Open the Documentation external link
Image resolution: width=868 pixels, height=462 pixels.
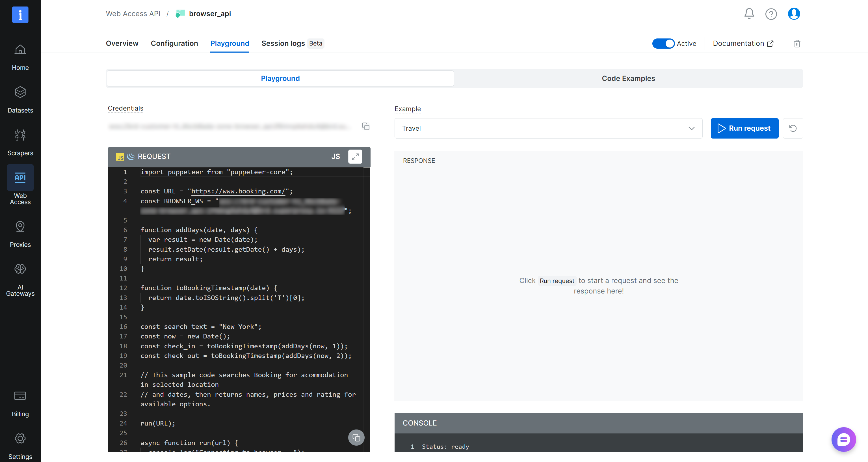point(743,44)
